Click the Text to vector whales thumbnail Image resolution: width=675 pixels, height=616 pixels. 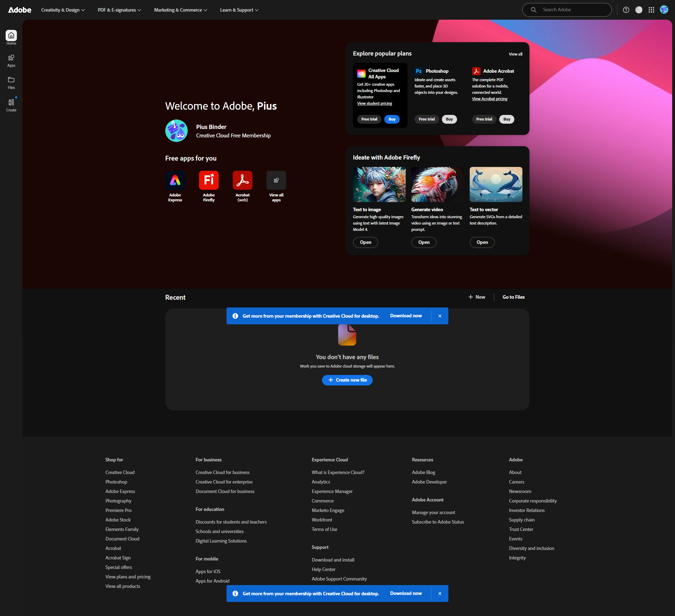point(496,184)
